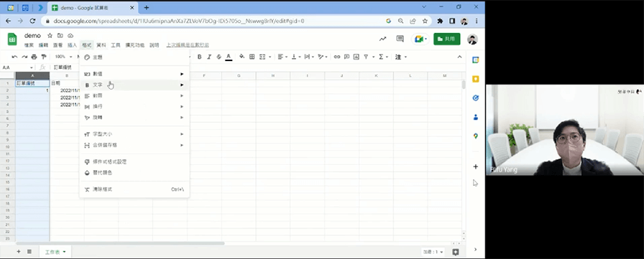
Task: Open text rotation dropdown in toolbar
Action: (323, 57)
